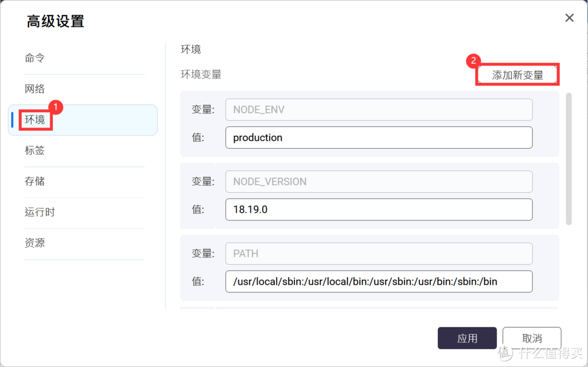Close the 高级设置 dialog with X
Screen dimensions: 588x367
569,18
